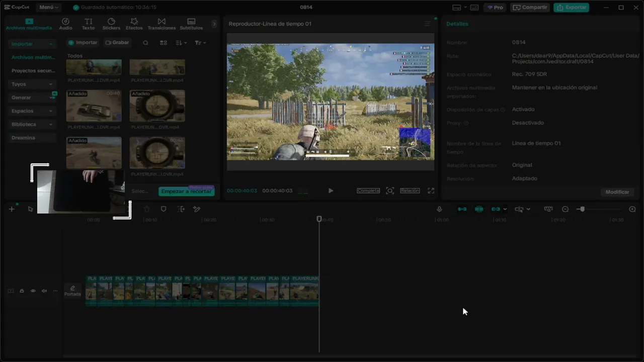Zoom out the timeline
Viewport: 644px width, 362px height.
click(565, 209)
